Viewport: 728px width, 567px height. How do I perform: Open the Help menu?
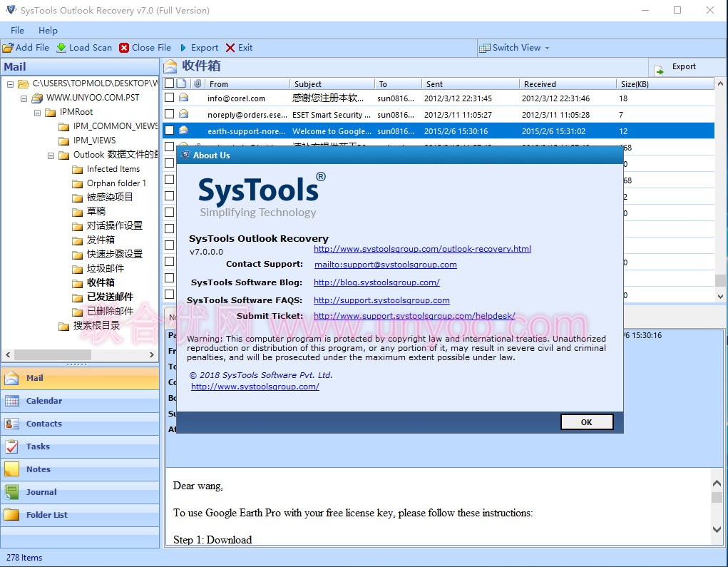(48, 31)
